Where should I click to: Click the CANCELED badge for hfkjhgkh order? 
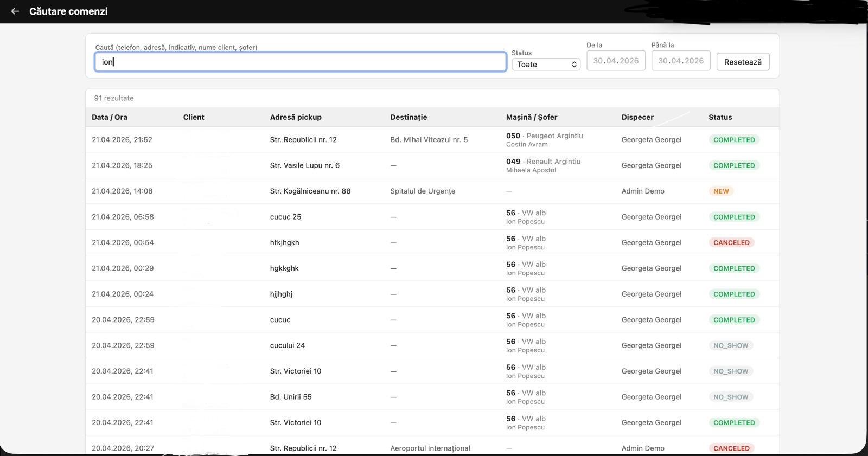(731, 243)
